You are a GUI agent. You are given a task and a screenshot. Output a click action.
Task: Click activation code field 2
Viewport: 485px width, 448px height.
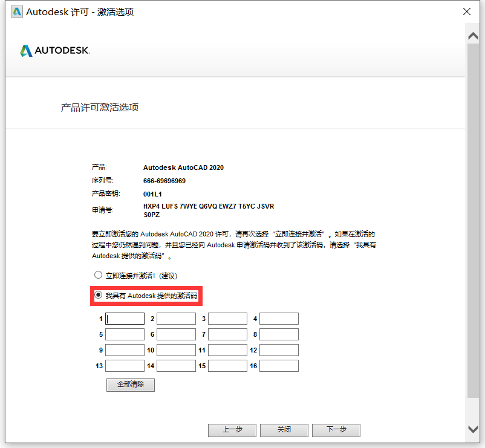[176, 319]
